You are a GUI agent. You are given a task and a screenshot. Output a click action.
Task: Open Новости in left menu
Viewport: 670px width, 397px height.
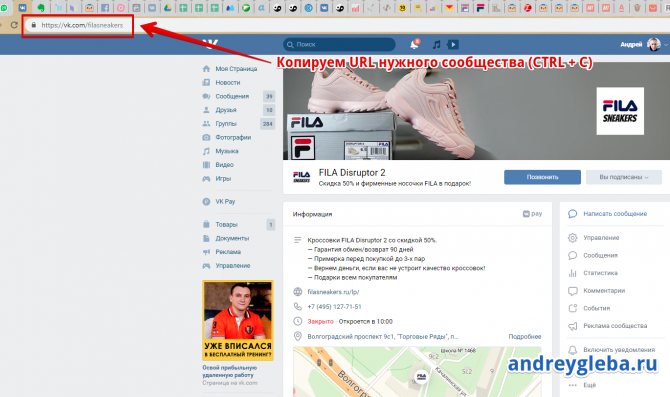pyautogui.click(x=228, y=82)
